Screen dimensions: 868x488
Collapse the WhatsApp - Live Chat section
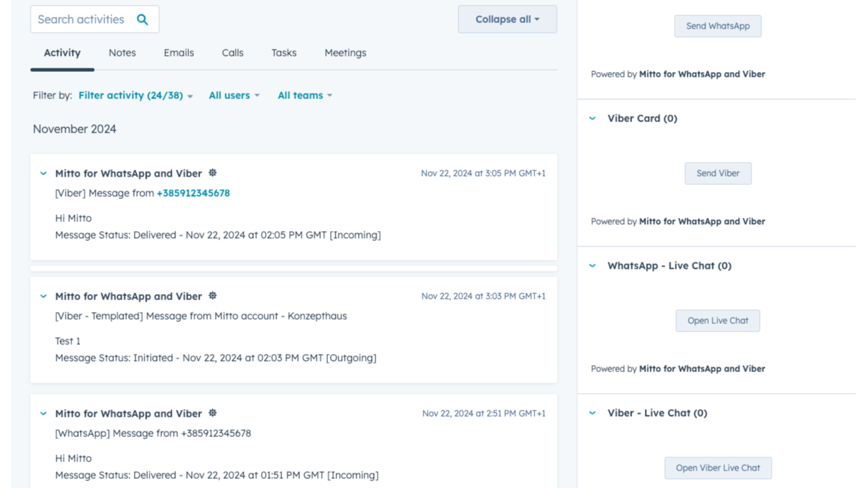[591, 265]
